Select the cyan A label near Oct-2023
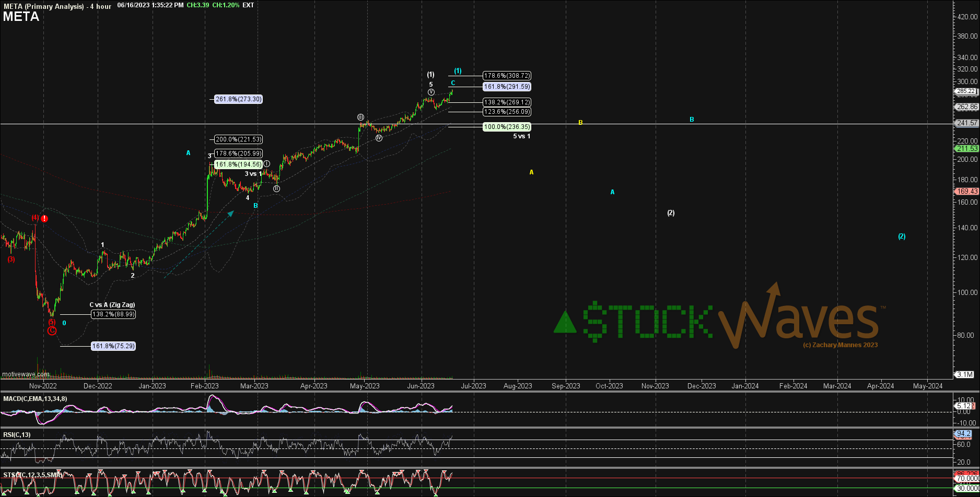 pyautogui.click(x=613, y=192)
